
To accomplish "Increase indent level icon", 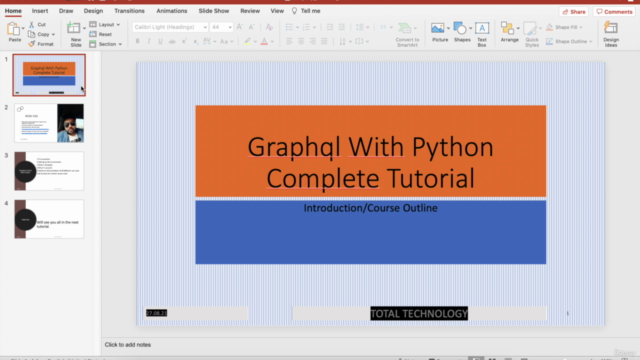I will click(342, 27).
